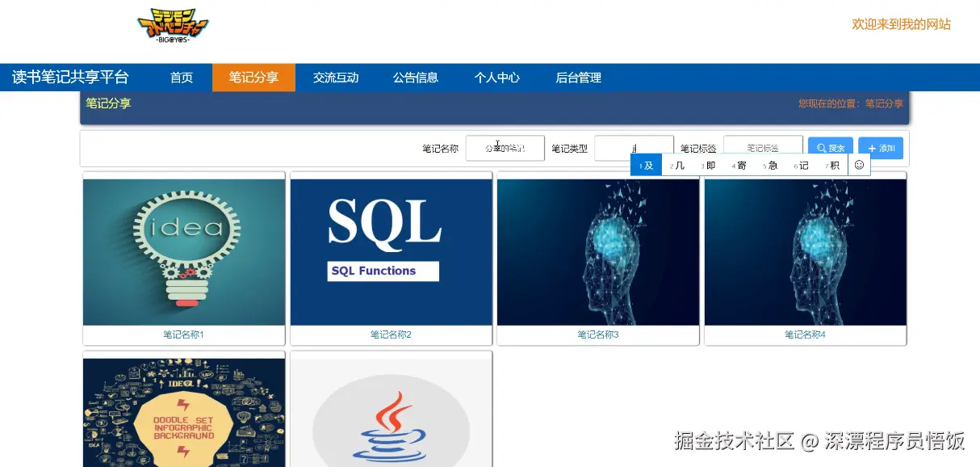The height and width of the screenshot is (467, 980).
Task: Click the Digimon Adventure site logo
Action: tap(172, 25)
